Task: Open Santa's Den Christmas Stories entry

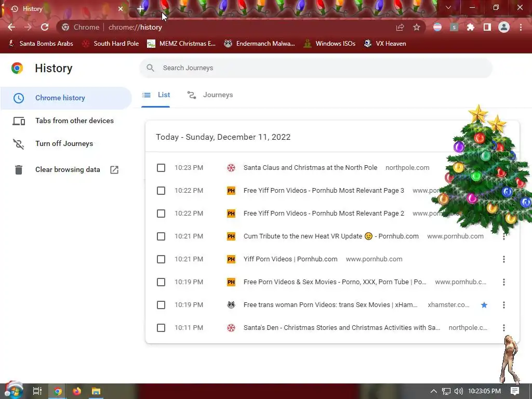Action: (342, 328)
